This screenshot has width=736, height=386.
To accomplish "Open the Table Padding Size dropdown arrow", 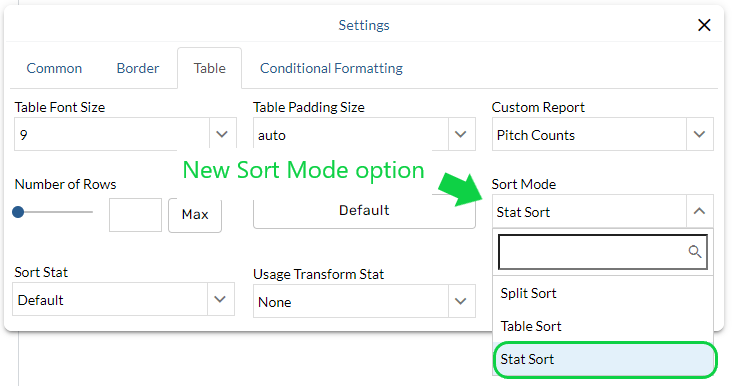I will click(461, 134).
